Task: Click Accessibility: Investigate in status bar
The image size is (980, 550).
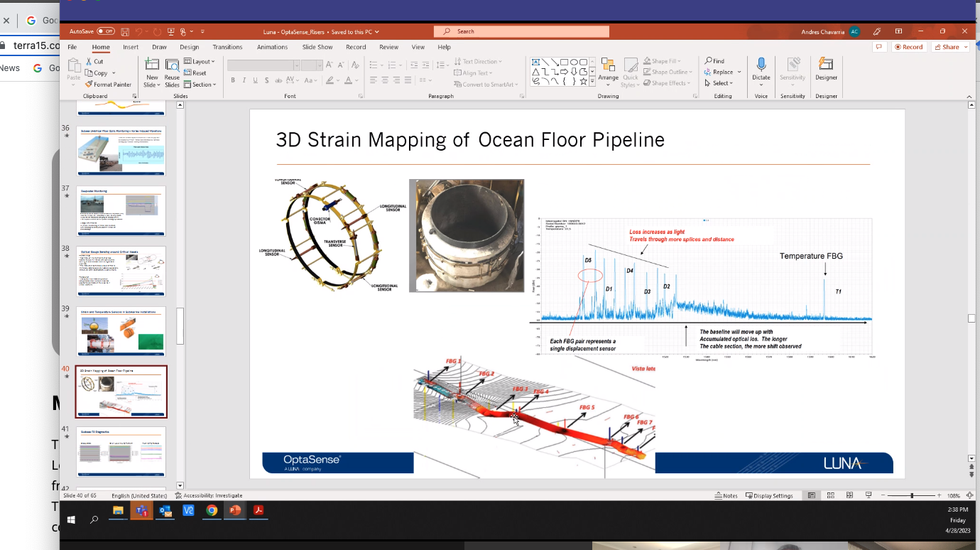Action: click(x=209, y=495)
